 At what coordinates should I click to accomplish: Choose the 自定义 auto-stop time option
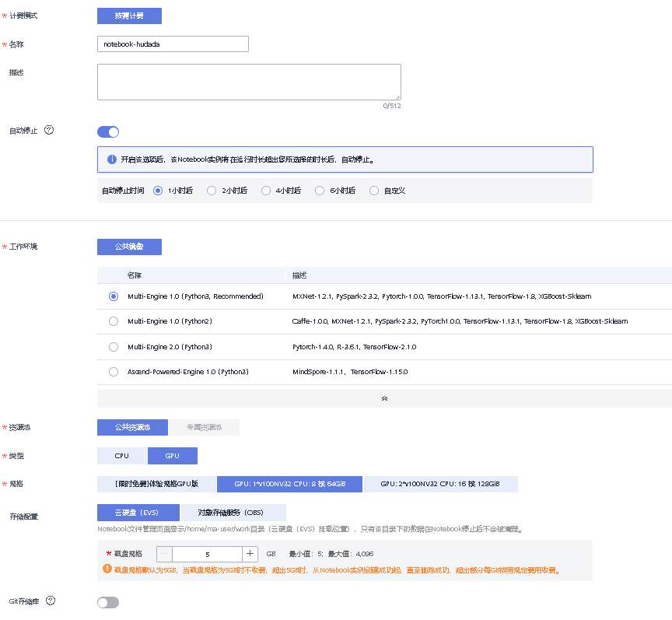[374, 191]
